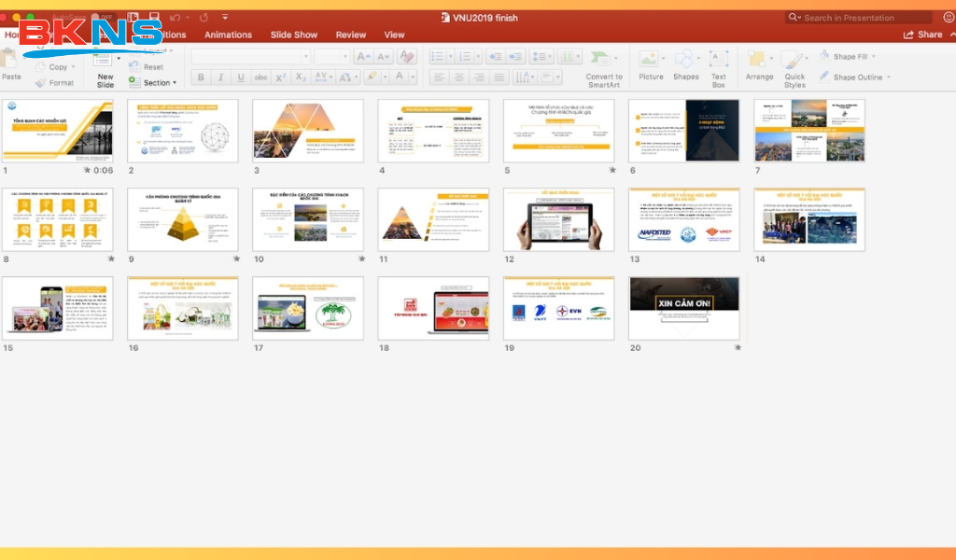Open the customize quick access toolbar menu
The image size is (956, 560).
(225, 18)
